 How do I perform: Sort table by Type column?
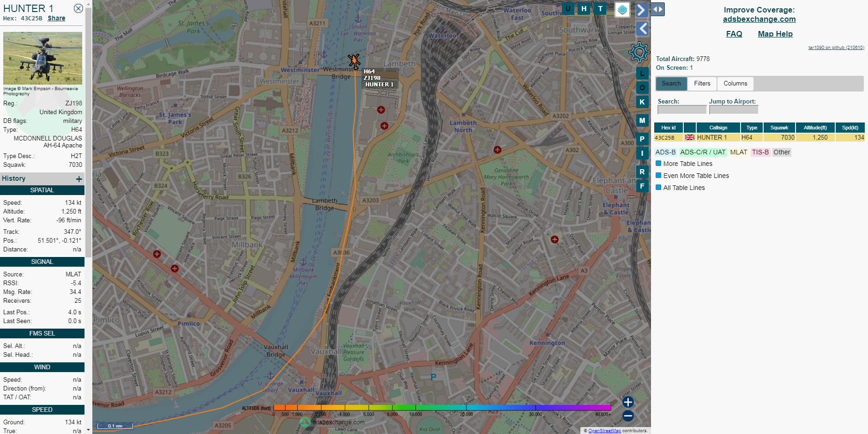coord(752,128)
